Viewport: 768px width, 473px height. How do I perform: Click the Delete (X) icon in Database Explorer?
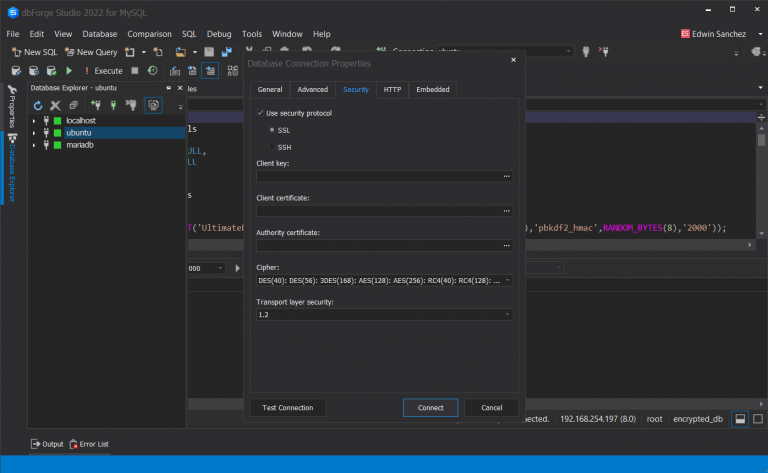[56, 105]
